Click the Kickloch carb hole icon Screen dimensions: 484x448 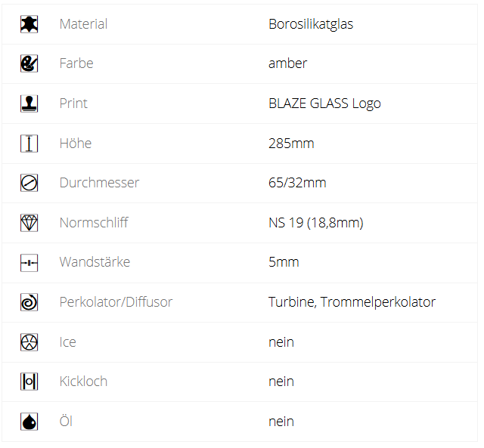(x=29, y=382)
